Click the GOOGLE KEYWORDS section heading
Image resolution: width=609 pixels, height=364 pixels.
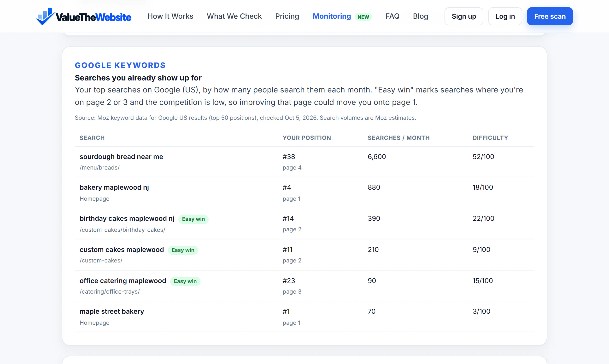tap(120, 65)
